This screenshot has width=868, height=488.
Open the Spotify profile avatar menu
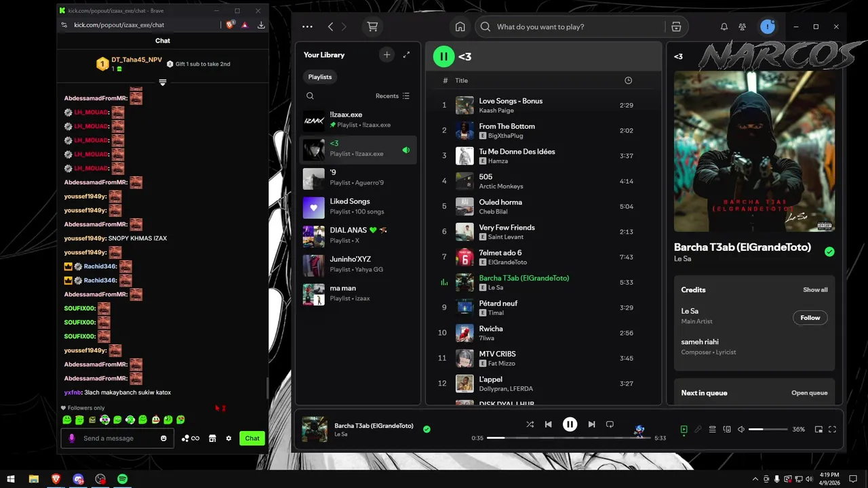(x=768, y=26)
